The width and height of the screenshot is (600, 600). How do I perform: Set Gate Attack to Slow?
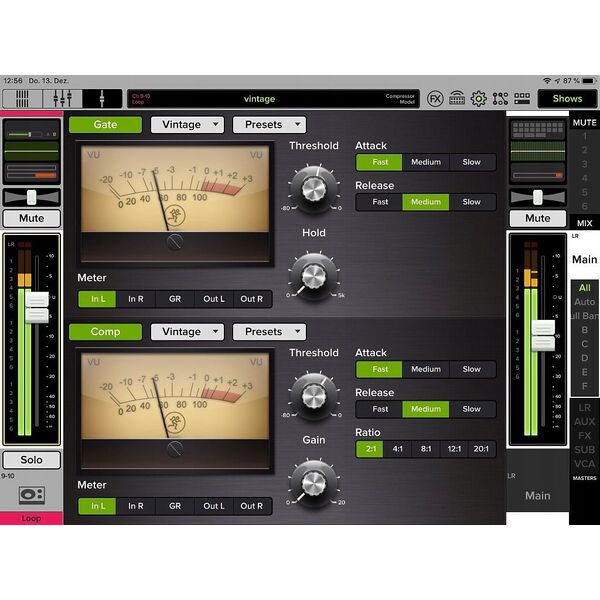[472, 162]
